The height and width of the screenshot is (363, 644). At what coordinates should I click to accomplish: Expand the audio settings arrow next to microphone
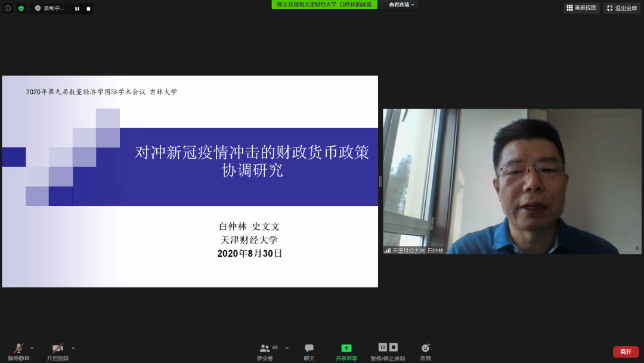[x=32, y=348]
